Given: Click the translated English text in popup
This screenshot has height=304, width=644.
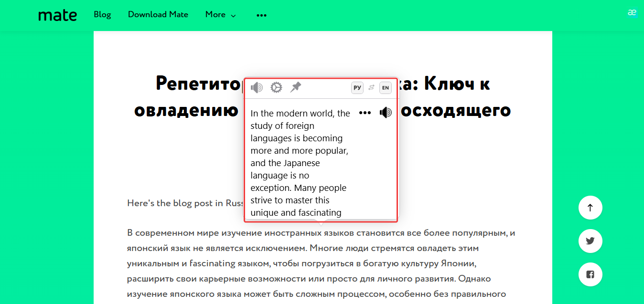Looking at the screenshot, I should coord(300,163).
